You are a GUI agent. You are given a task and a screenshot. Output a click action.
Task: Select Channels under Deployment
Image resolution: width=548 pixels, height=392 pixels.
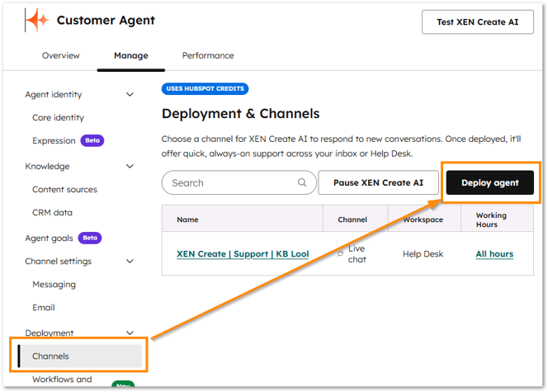coord(80,356)
